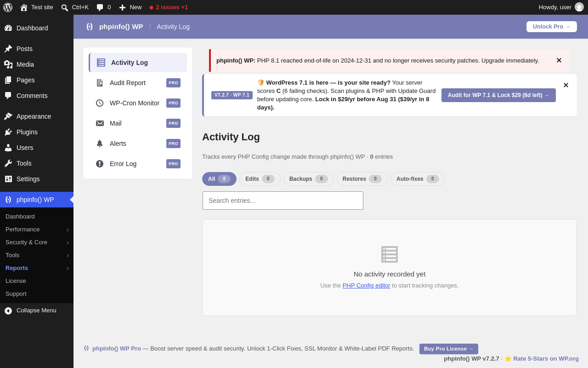Select the Restores filter tab

(362, 179)
